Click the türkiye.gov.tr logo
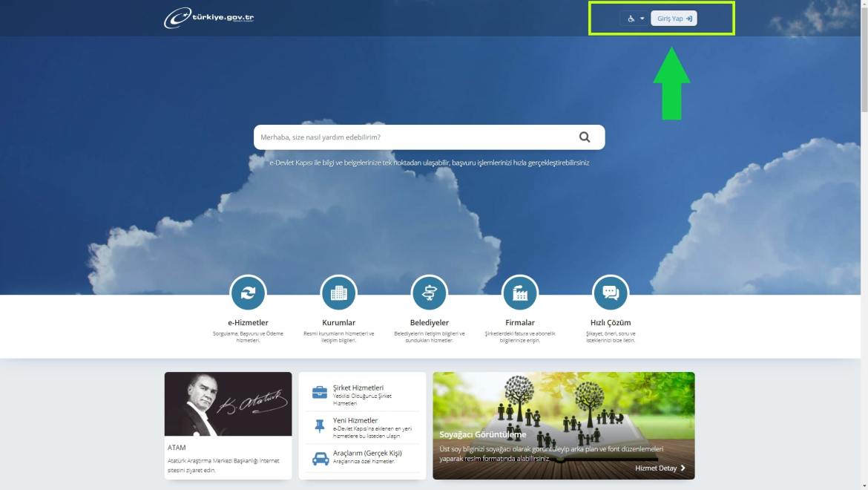 click(208, 18)
